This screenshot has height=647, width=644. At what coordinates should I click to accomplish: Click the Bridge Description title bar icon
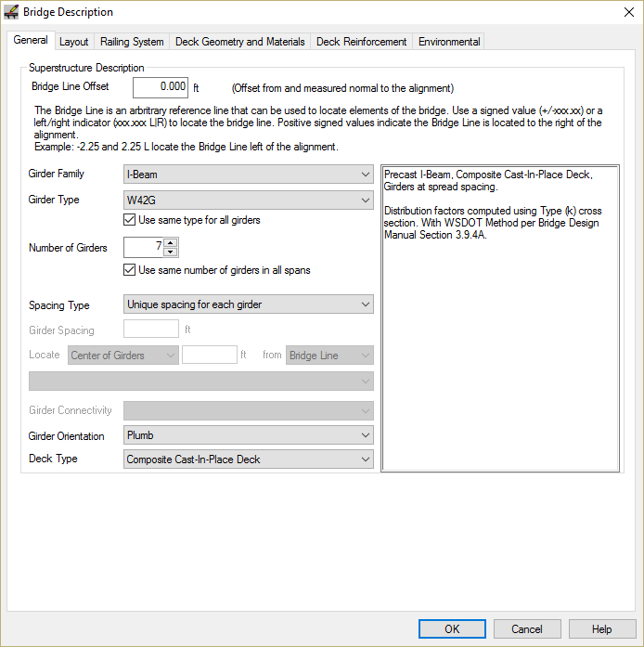(x=12, y=12)
